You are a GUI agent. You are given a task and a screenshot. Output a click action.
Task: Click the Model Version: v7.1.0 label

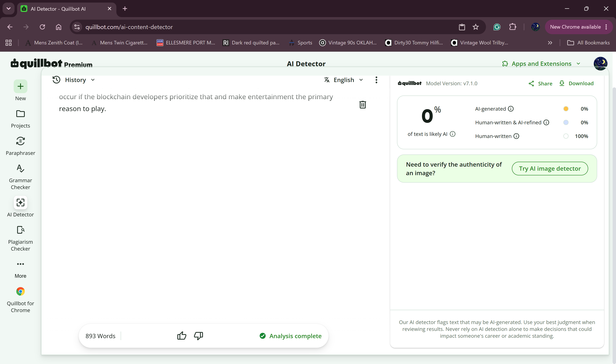(x=452, y=83)
